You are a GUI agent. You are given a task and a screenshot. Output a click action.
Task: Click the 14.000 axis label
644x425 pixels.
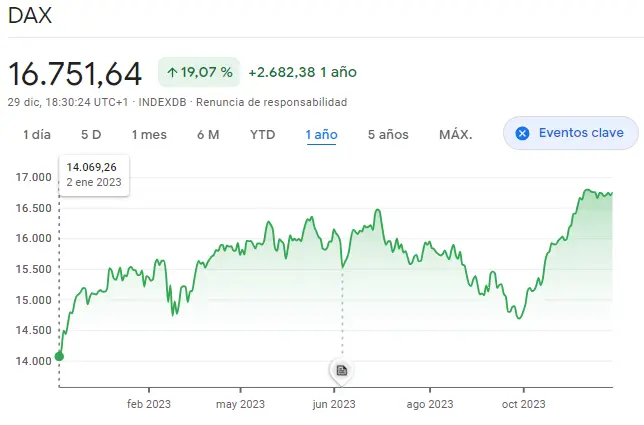pos(34,361)
